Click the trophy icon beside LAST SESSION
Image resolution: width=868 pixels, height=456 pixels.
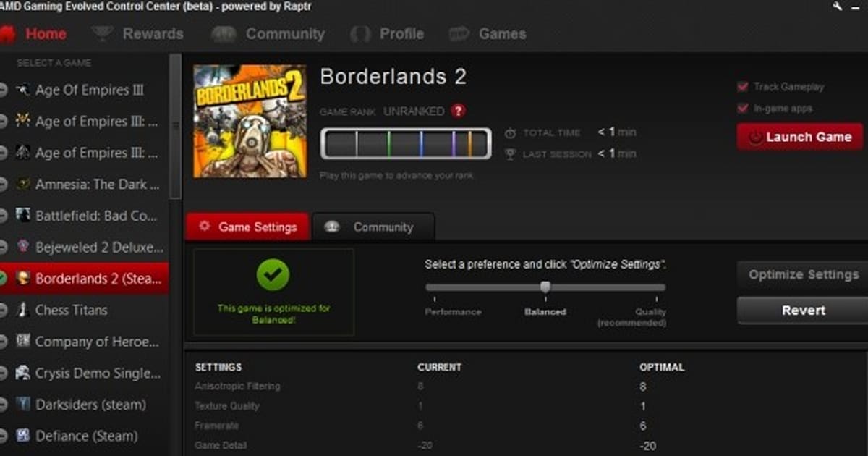point(511,154)
